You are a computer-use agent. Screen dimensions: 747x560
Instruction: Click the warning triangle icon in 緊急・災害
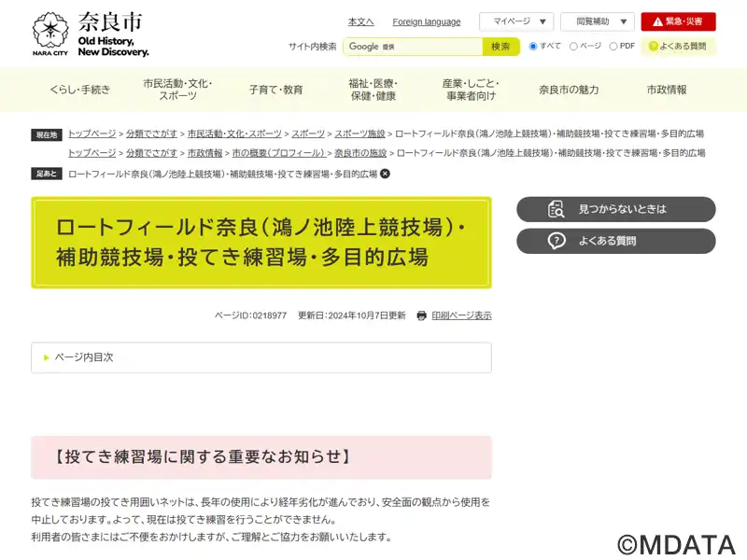pyautogui.click(x=657, y=21)
